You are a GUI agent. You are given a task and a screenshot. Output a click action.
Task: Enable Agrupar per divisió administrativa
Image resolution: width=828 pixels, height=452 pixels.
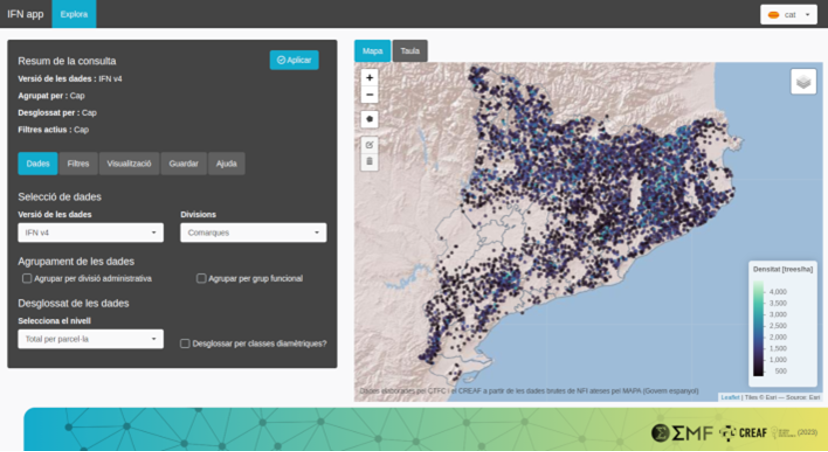coord(27,278)
